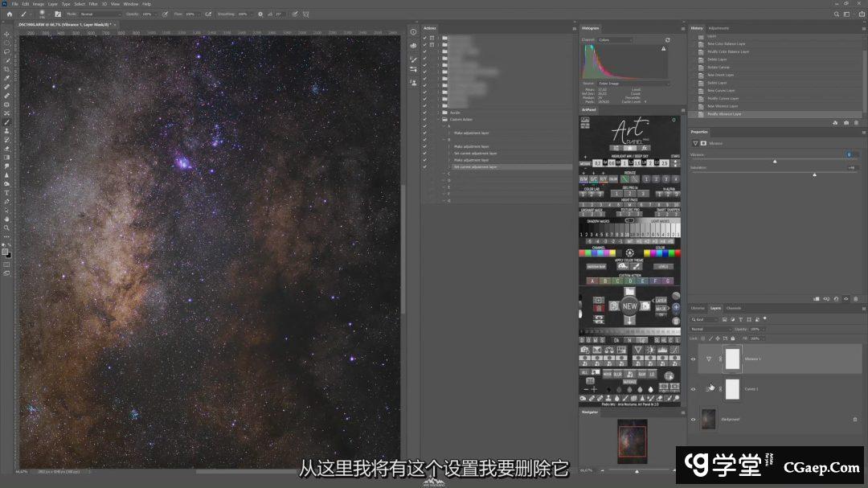This screenshot has width=868, height=488.
Task: Select the Lasso tool
Action: [x=7, y=52]
